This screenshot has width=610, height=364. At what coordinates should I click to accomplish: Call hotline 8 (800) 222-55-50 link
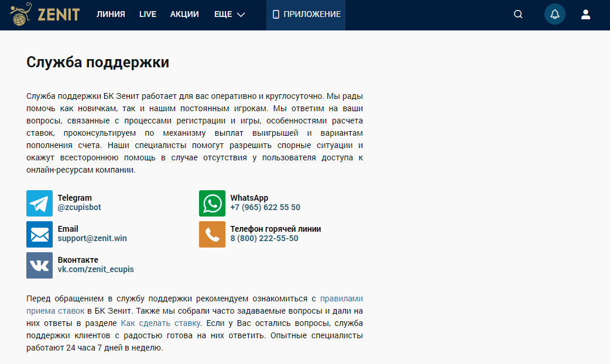pos(264,238)
